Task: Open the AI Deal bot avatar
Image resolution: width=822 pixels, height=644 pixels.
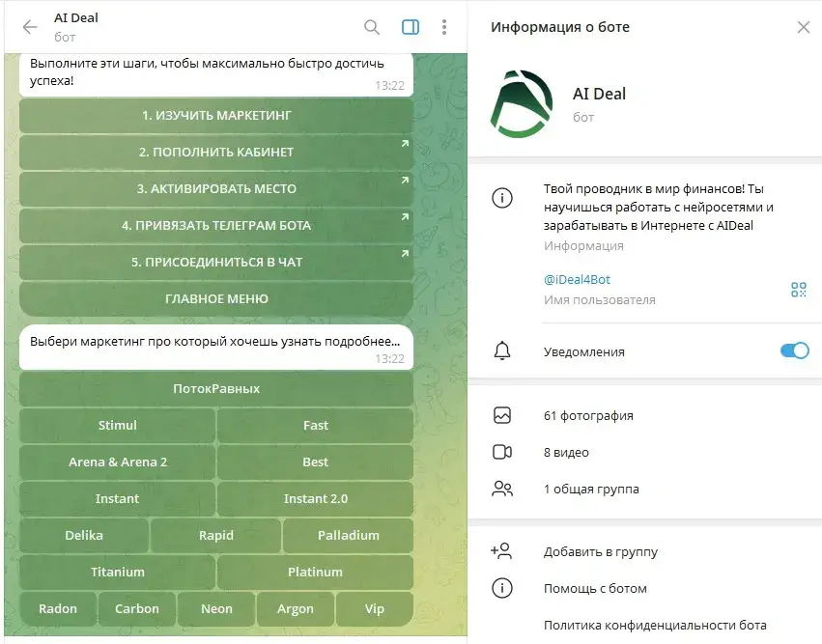Action: tap(521, 103)
